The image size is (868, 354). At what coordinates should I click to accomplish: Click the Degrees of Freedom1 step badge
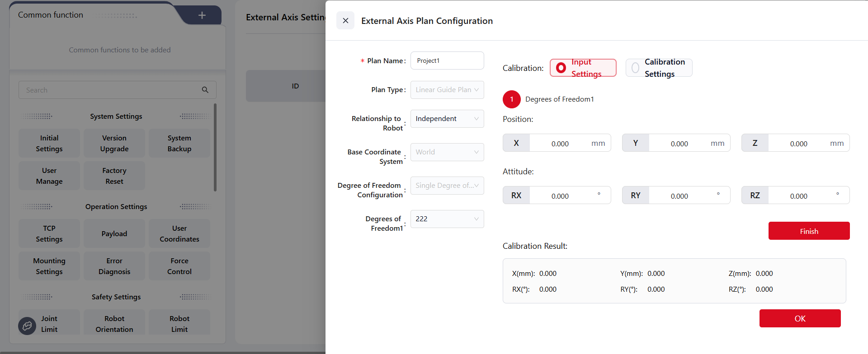click(x=511, y=99)
